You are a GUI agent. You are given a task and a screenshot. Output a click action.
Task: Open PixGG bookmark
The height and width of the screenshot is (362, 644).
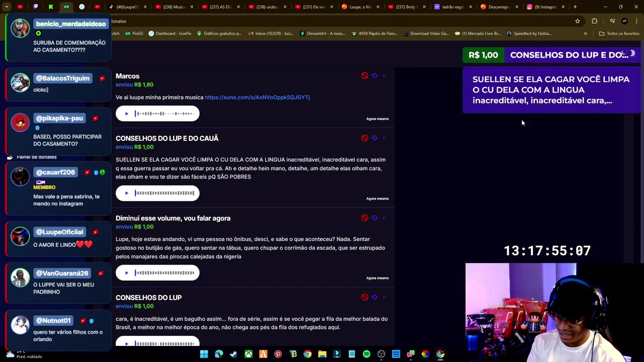(x=134, y=34)
